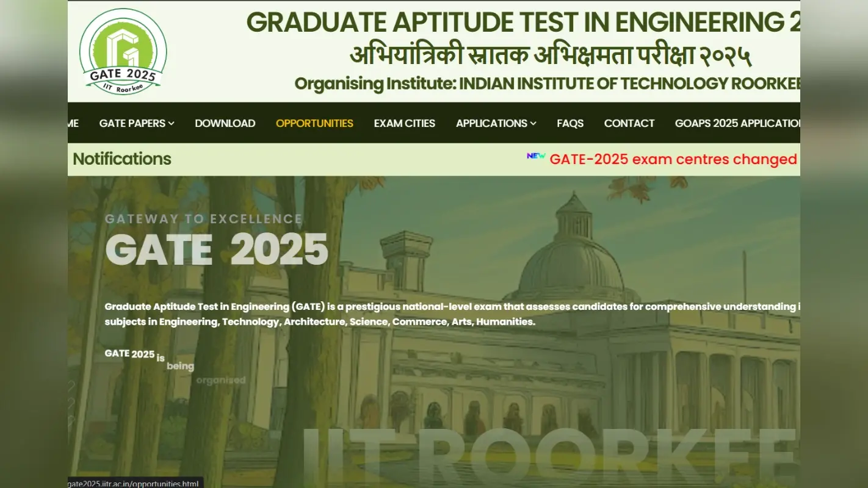Click the Notifications heading label
The height and width of the screenshot is (488, 868).
[122, 159]
